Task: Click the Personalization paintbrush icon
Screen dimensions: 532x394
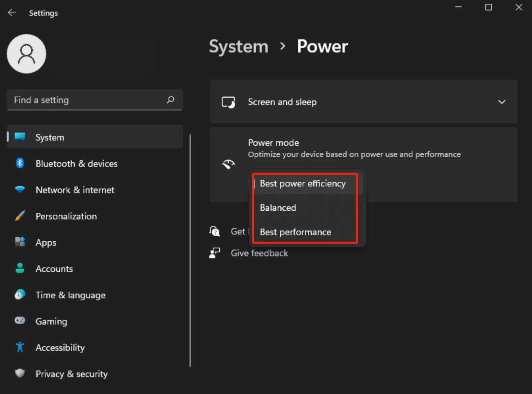Action: pyautogui.click(x=20, y=216)
